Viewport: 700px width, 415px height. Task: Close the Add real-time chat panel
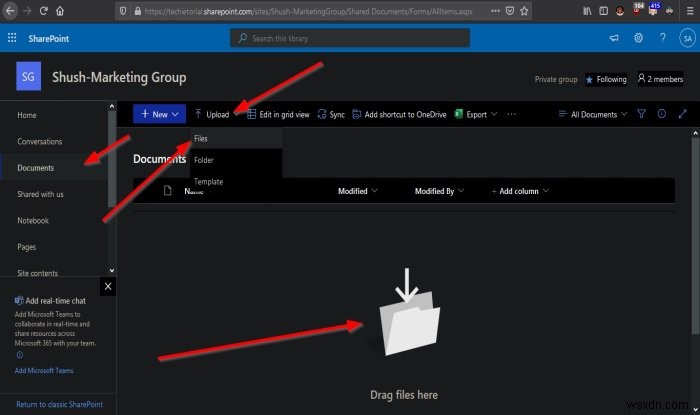(108, 286)
